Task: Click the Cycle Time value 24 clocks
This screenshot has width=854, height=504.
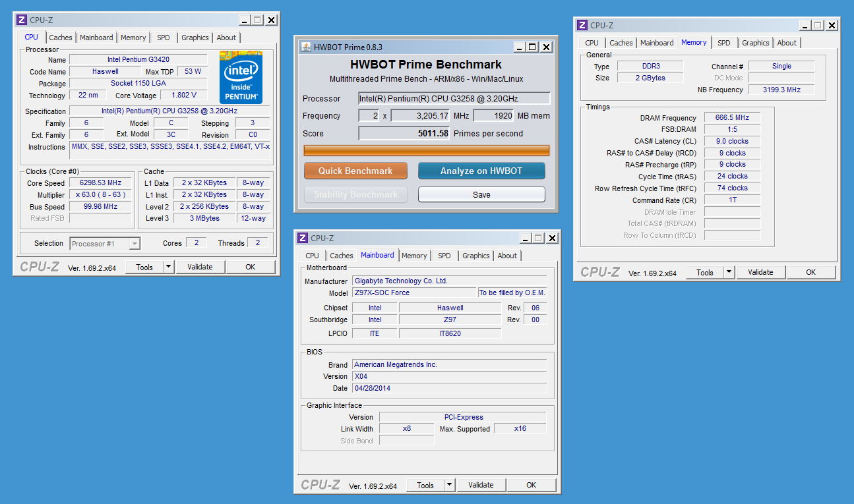Action: pyautogui.click(x=732, y=177)
